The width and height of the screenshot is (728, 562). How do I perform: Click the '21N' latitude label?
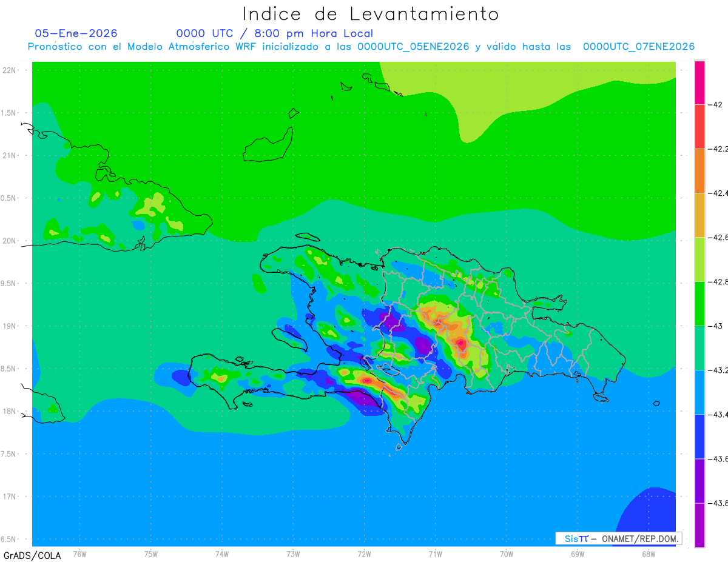pyautogui.click(x=10, y=155)
